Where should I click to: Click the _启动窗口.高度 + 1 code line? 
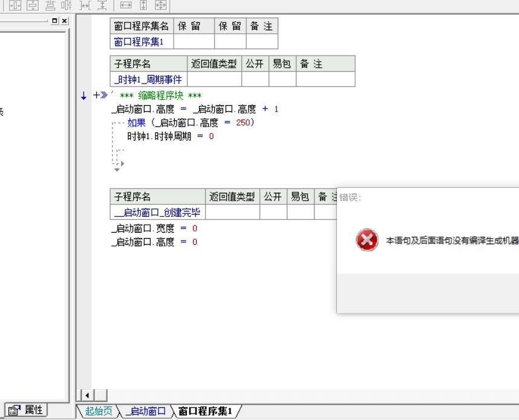pos(195,109)
